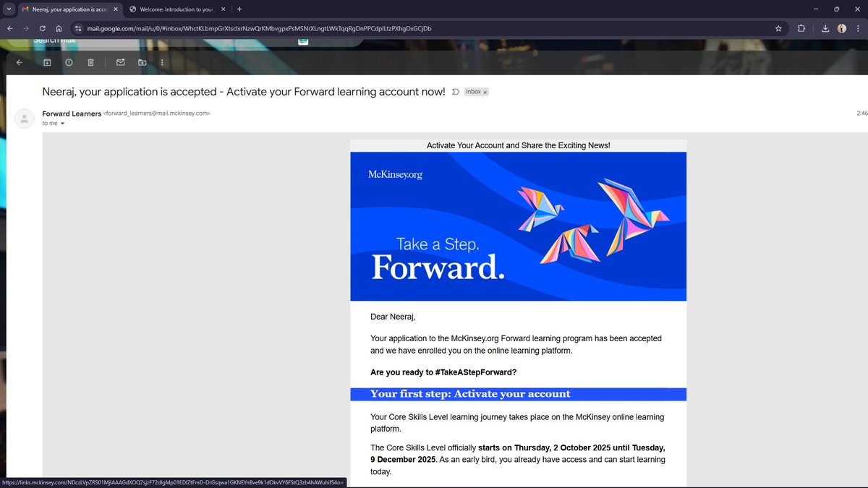The image size is (868, 488).
Task: Click the Take a Step Forward banner image
Action: [518, 226]
